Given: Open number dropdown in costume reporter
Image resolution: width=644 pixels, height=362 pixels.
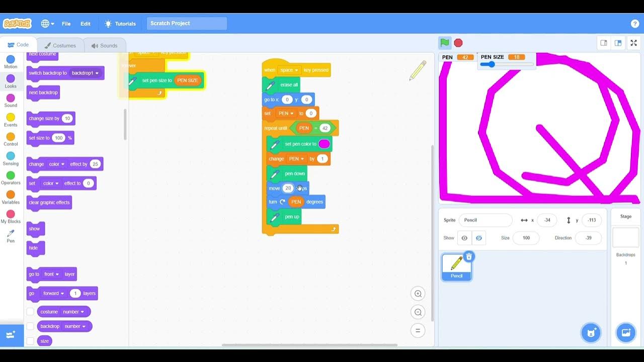Looking at the screenshot, I should tap(73, 312).
